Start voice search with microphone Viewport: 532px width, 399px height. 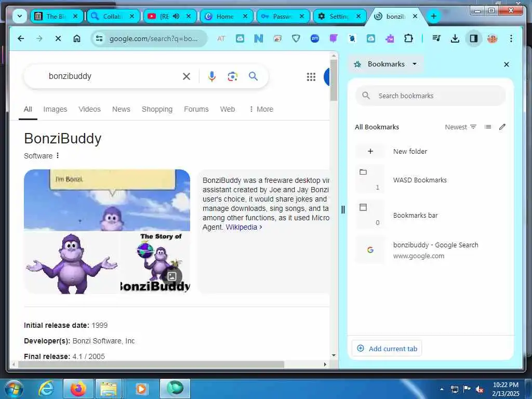212,77
